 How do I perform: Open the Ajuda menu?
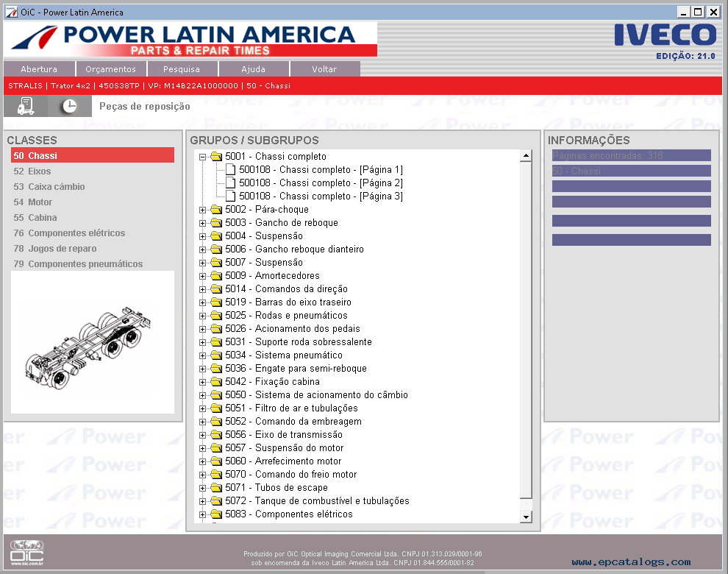pyautogui.click(x=253, y=68)
